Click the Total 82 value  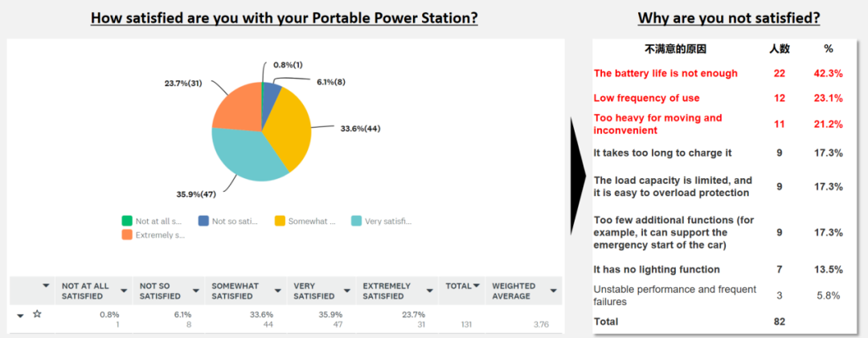[x=779, y=321]
